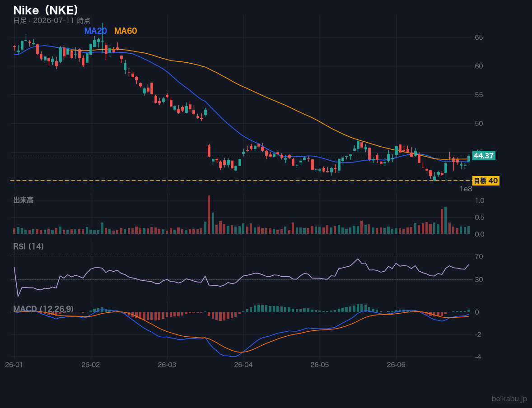The image size is (532, 408).
Task: Click the 出来高 volume panel label
Action: click(23, 200)
